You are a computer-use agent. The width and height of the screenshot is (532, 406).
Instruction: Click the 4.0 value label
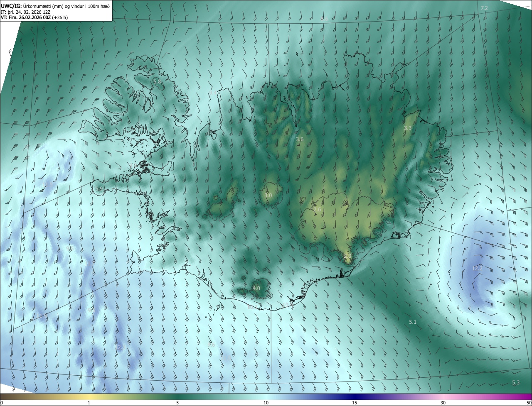coord(256,288)
